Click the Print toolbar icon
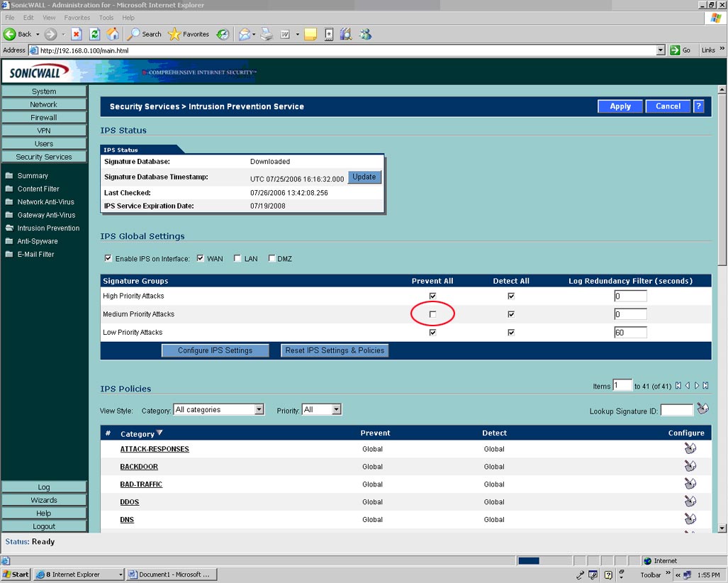 click(267, 34)
